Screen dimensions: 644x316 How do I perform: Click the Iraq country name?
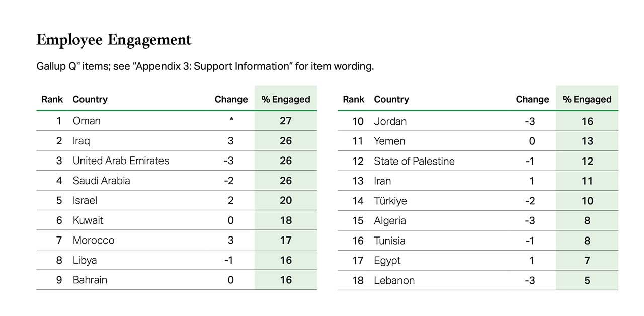(82, 141)
